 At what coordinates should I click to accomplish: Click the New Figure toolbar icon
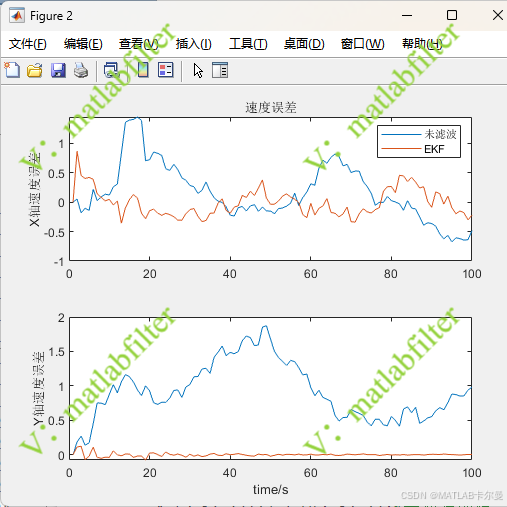[x=12, y=70]
